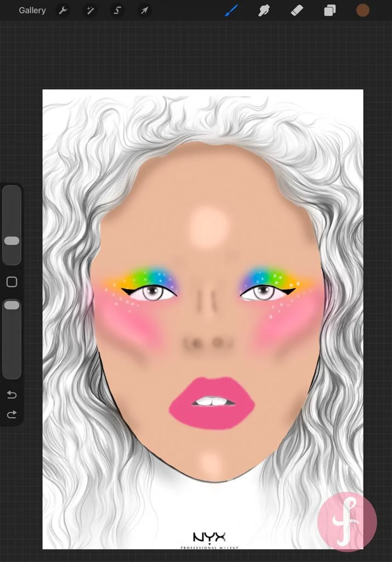Tap the square modify button in sidebar
392x562 pixels.
pyautogui.click(x=12, y=282)
